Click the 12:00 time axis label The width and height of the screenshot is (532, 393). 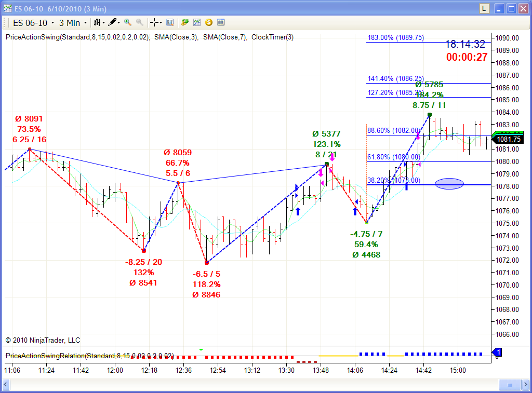pos(115,370)
